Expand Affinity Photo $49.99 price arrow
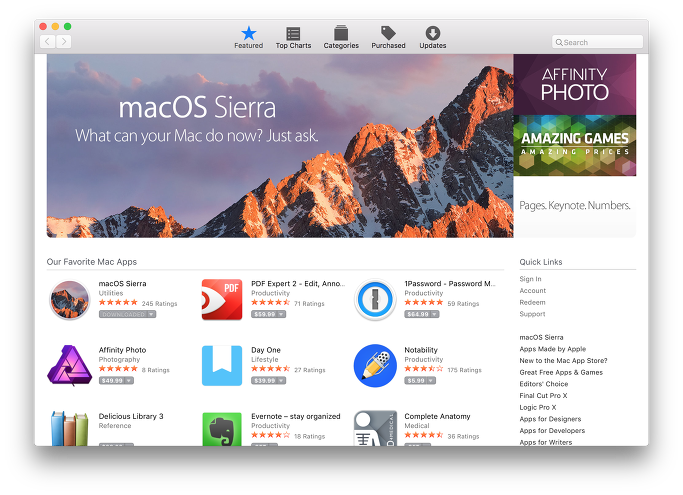 129,380
